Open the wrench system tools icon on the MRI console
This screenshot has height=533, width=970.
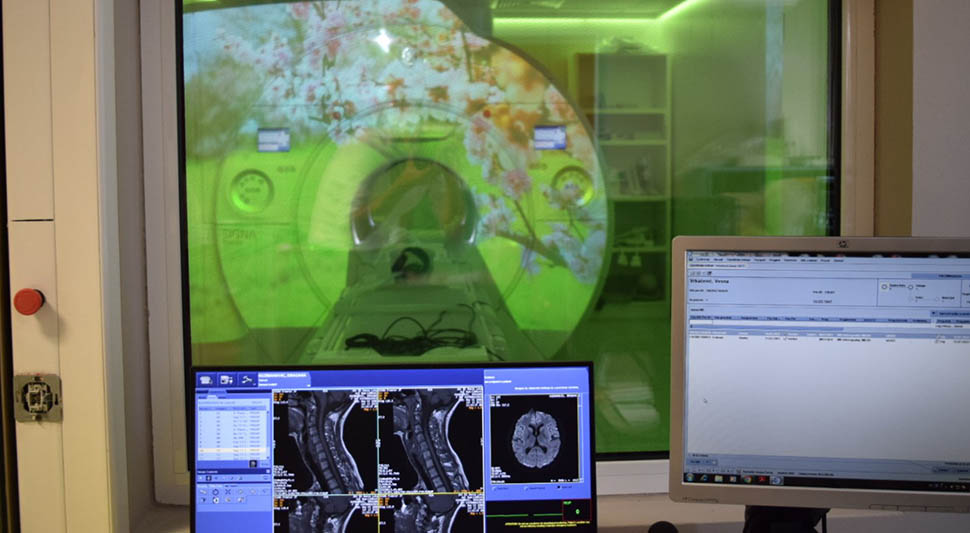click(247, 380)
